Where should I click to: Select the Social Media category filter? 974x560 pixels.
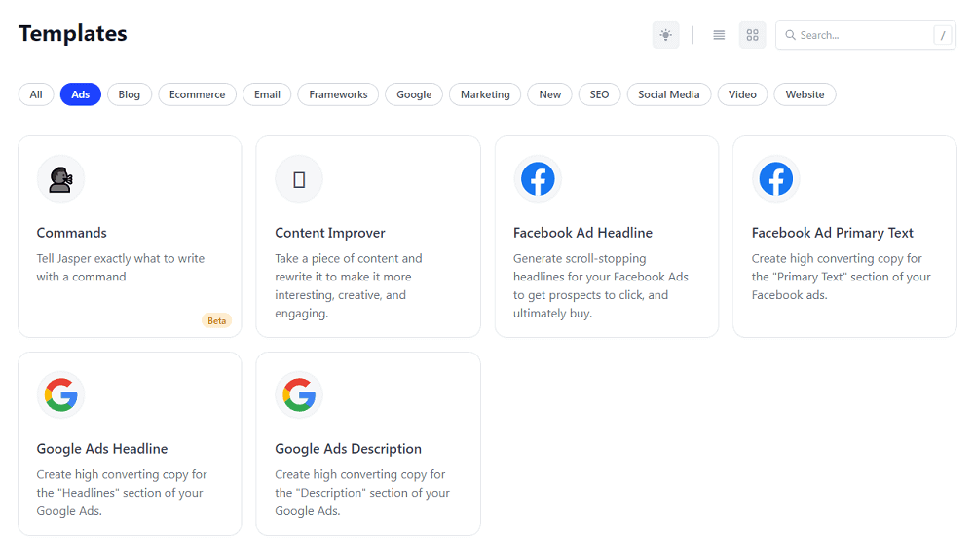pyautogui.click(x=669, y=94)
